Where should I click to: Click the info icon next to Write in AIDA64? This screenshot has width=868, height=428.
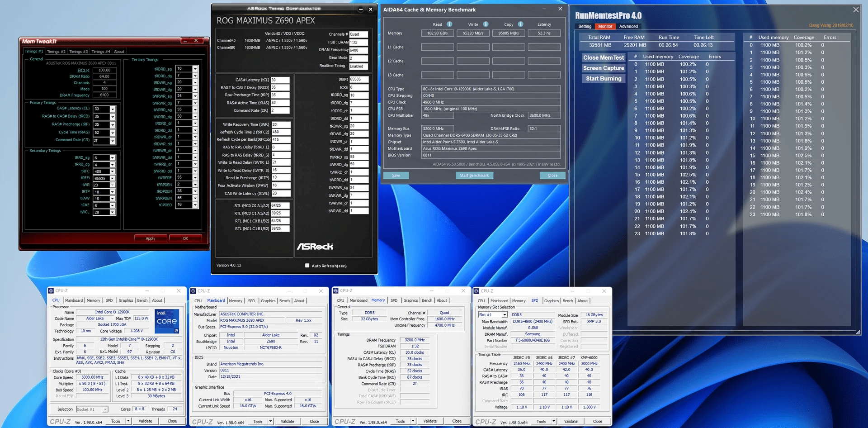tap(486, 24)
